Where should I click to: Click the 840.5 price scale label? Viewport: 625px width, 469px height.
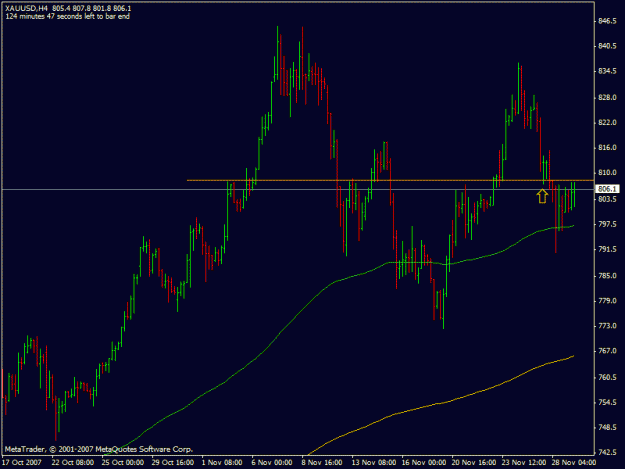click(607, 46)
